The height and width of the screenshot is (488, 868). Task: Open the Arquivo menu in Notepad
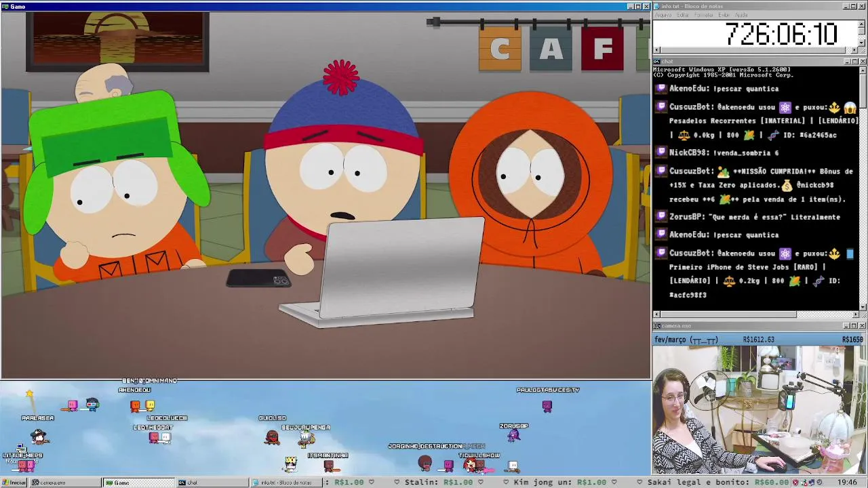click(663, 15)
